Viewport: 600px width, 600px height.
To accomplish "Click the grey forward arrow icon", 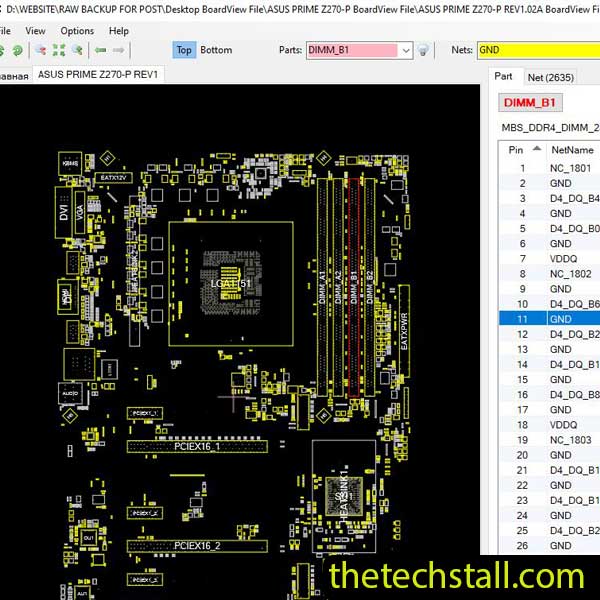I will (x=118, y=50).
